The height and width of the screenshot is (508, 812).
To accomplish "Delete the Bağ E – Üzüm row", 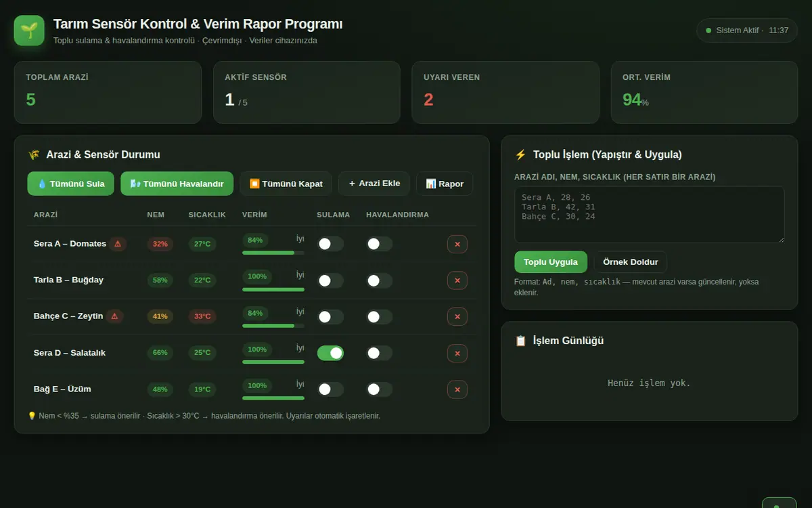I will coord(457,389).
